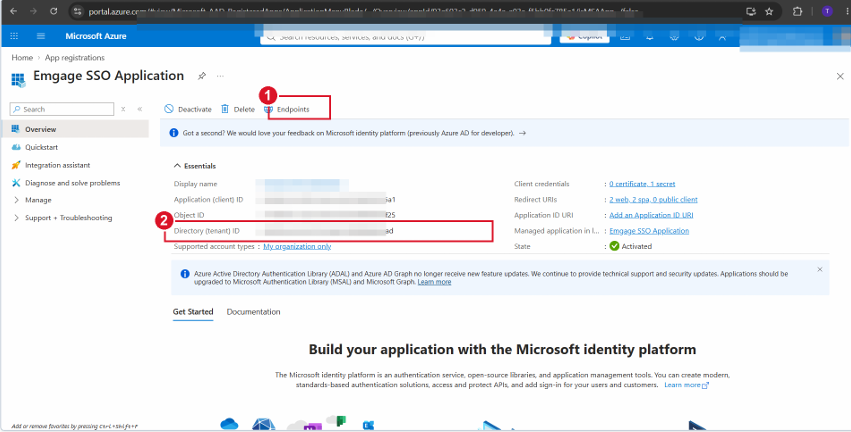Screen dimensions: 851x432
Task: Click the sidebar Search input field
Action: pyautogui.click(x=62, y=109)
